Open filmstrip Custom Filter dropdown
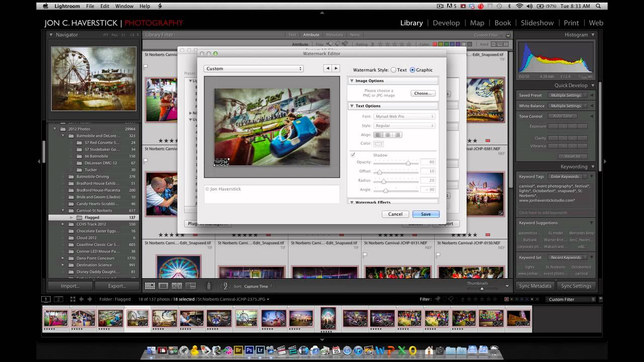 (571, 299)
